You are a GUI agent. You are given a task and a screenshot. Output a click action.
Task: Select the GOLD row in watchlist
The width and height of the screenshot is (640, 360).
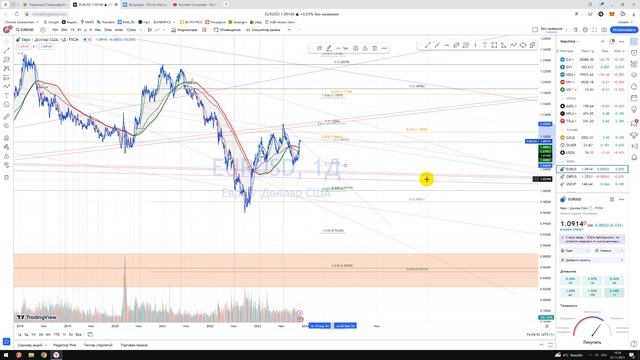coord(592,138)
